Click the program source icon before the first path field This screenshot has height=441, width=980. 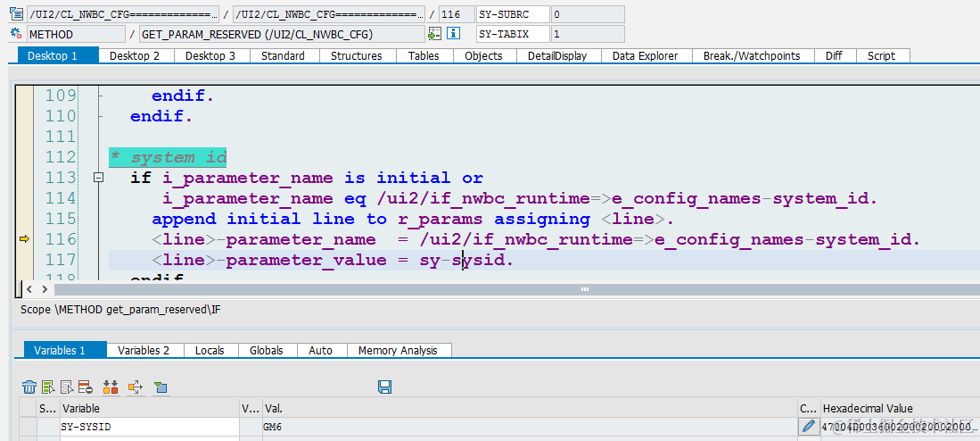click(16, 13)
